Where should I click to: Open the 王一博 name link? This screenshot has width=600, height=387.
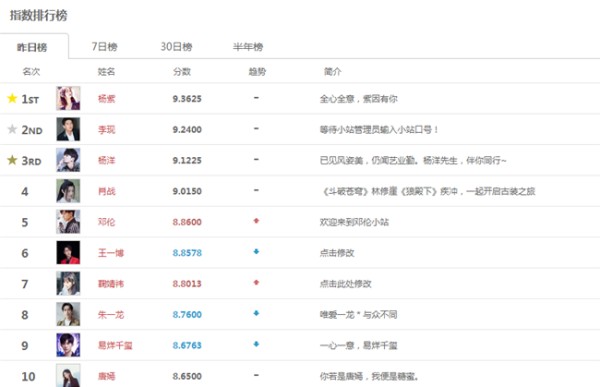(x=111, y=253)
